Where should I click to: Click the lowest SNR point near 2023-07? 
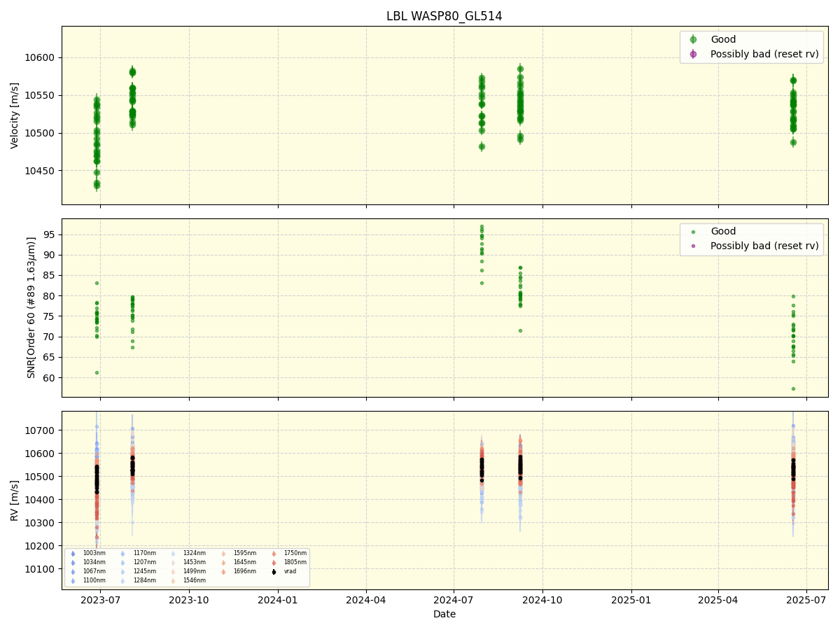(x=97, y=372)
